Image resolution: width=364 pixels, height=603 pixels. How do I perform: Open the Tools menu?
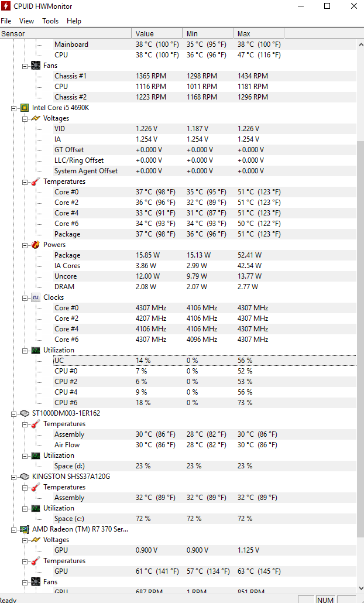tap(50, 21)
